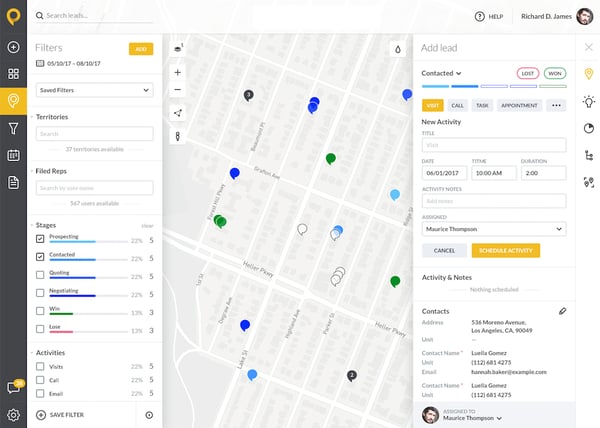
Task: Collapse the Territories section
Action: pyautogui.click(x=32, y=117)
